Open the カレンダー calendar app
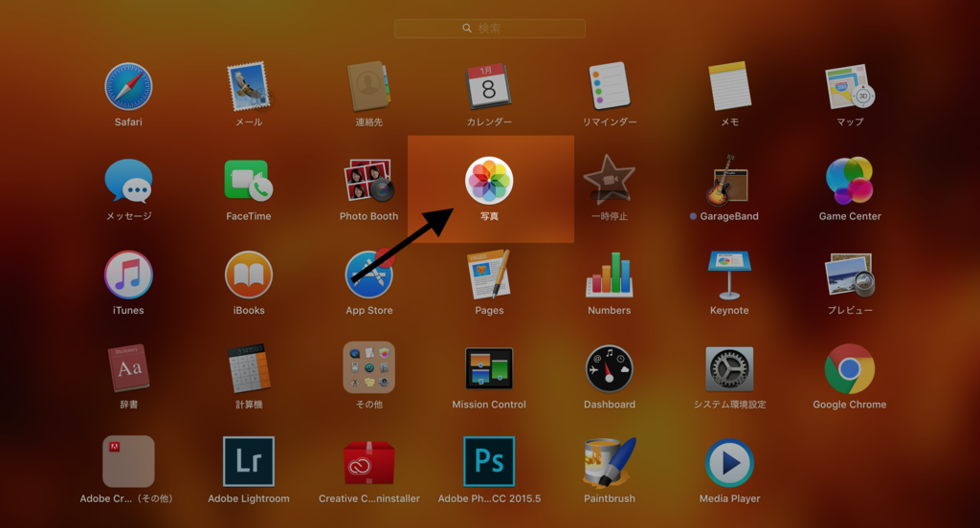 click(489, 86)
